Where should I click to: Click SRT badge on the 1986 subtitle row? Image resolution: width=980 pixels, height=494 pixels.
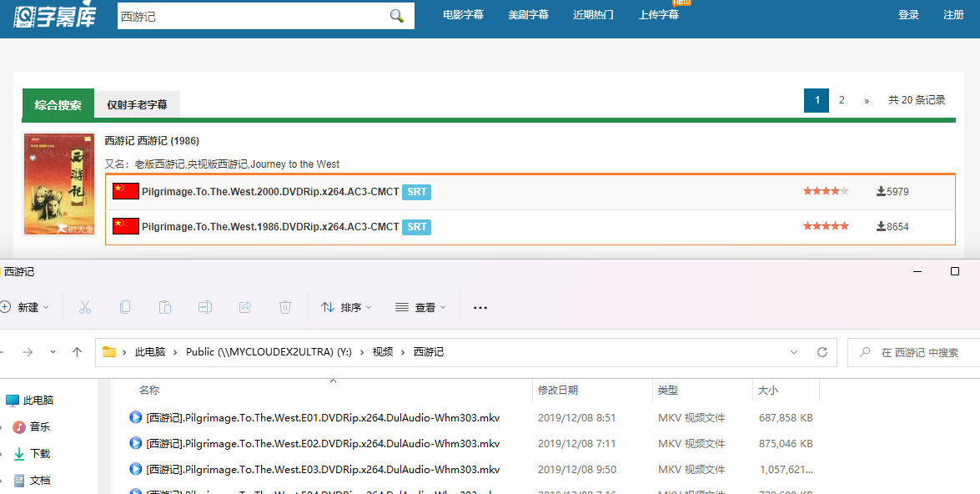(x=417, y=227)
